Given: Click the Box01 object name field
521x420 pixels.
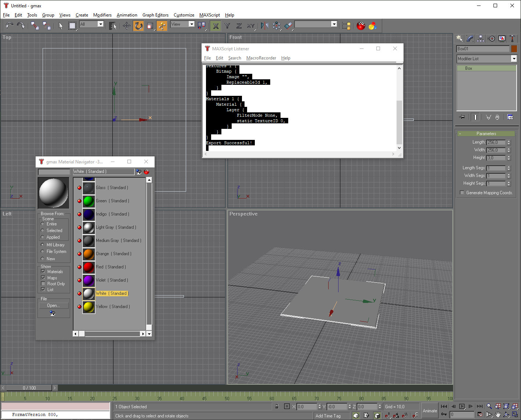Looking at the screenshot, I should point(483,49).
